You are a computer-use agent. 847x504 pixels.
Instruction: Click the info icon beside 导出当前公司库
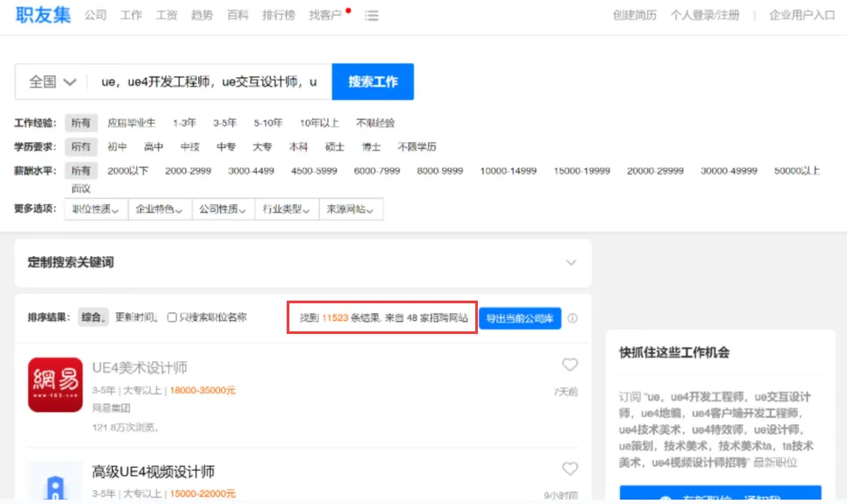coord(573,318)
